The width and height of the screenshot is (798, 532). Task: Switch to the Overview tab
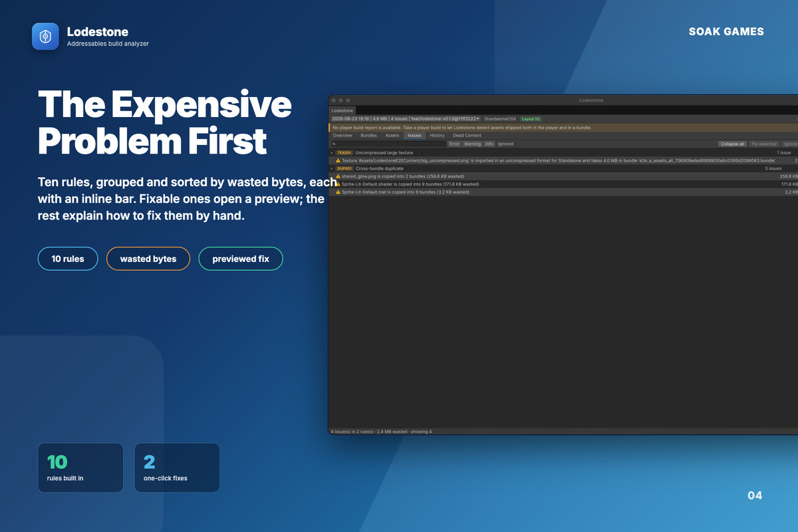pos(342,135)
